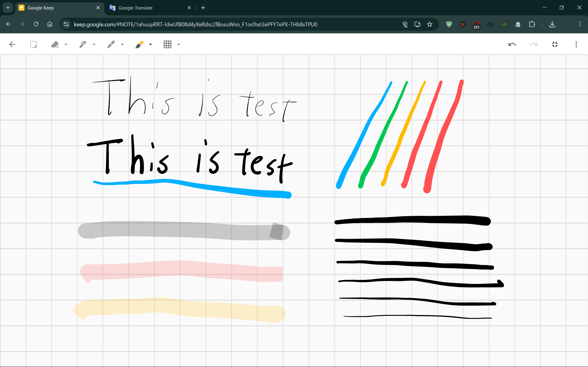Click the location-blocked icon in address bar
This screenshot has height=367, width=588.
pos(405,24)
